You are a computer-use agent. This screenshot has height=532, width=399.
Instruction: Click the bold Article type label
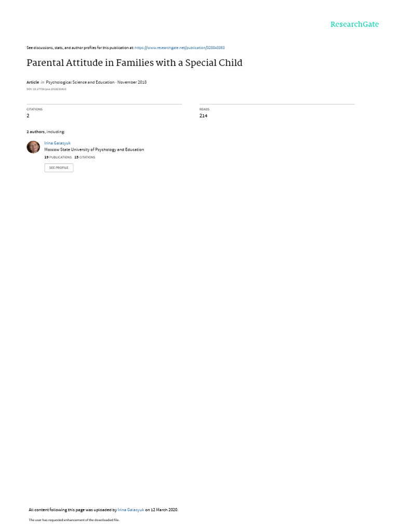click(x=33, y=82)
